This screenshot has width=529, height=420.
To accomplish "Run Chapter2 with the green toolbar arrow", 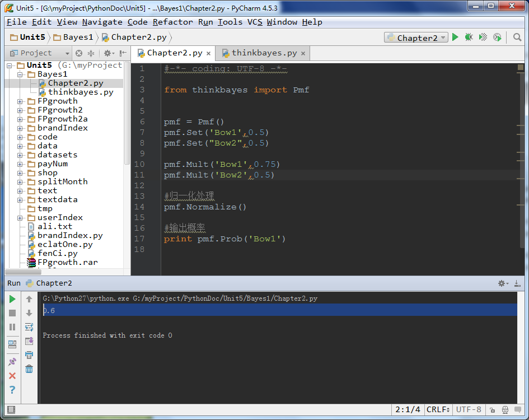I will [x=455, y=37].
